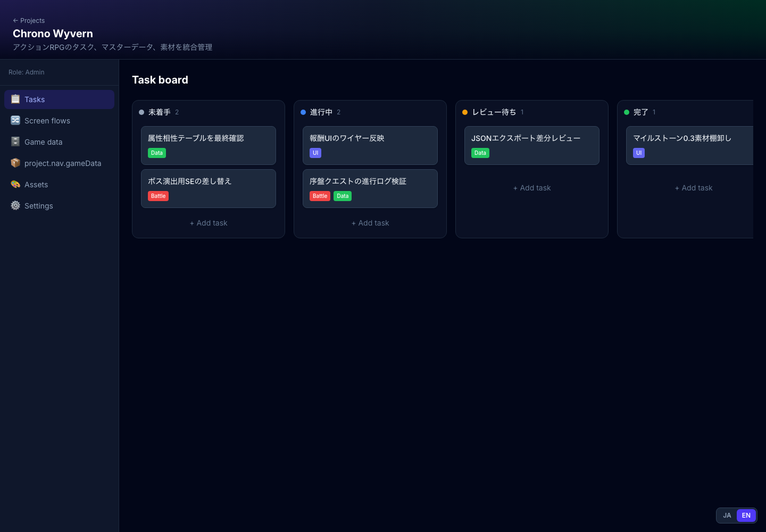Add task to 完了 column
Viewport: 766px width, 532px height.
694,188
